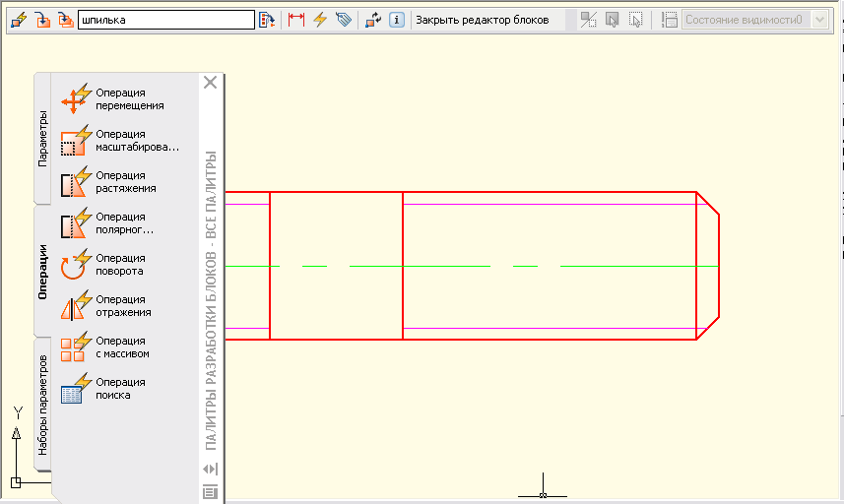Toggle the palette auto-hide arrows icon
Viewport: 844px width, 504px height.
click(211, 469)
